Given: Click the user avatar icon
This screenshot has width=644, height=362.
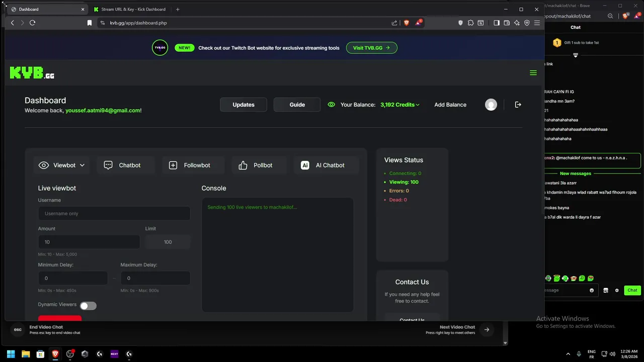Looking at the screenshot, I should point(491,105).
